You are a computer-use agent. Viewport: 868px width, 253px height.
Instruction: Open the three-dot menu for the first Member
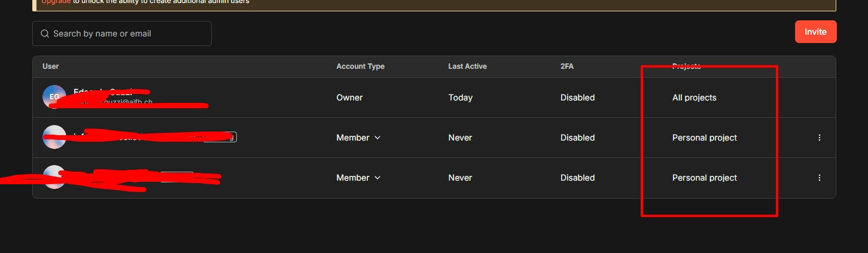click(x=819, y=138)
